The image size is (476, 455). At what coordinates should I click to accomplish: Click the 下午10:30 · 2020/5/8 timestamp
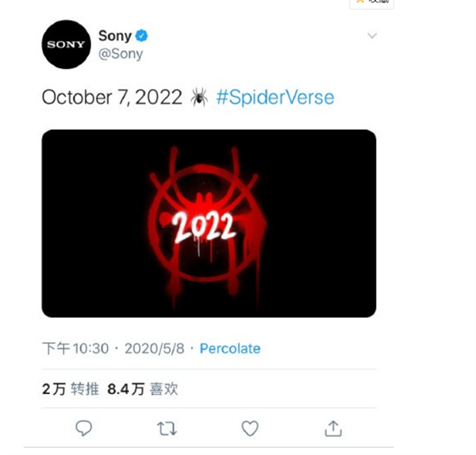click(x=116, y=348)
